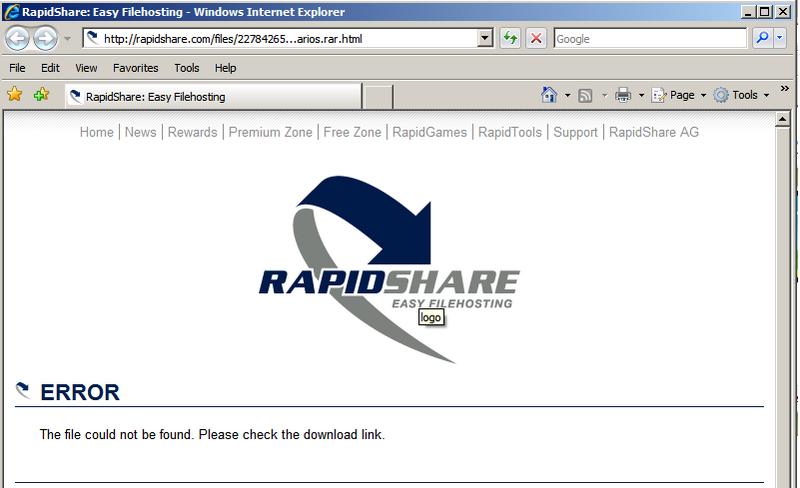Click inside the Google search box

click(648, 38)
